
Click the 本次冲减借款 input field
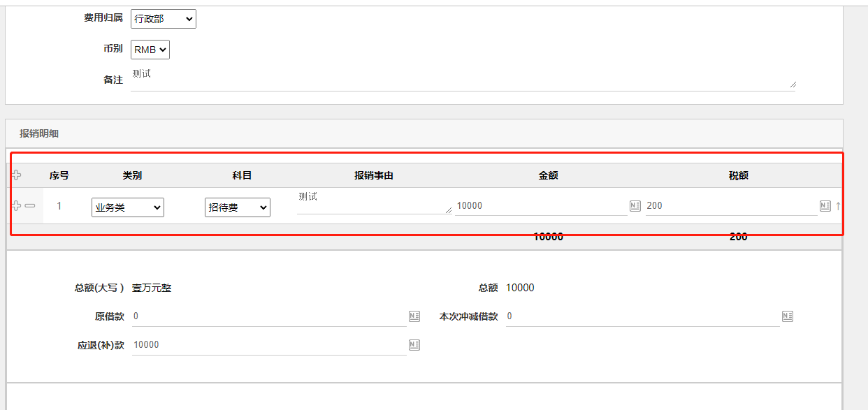tap(642, 316)
